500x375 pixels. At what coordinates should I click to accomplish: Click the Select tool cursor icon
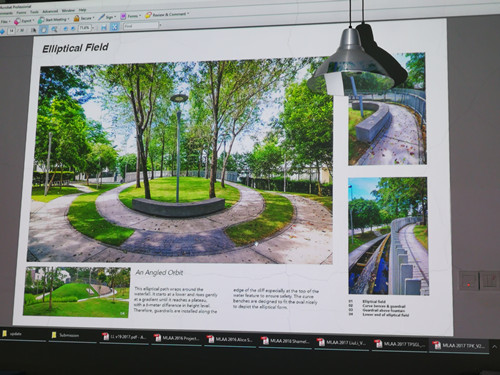point(34,30)
